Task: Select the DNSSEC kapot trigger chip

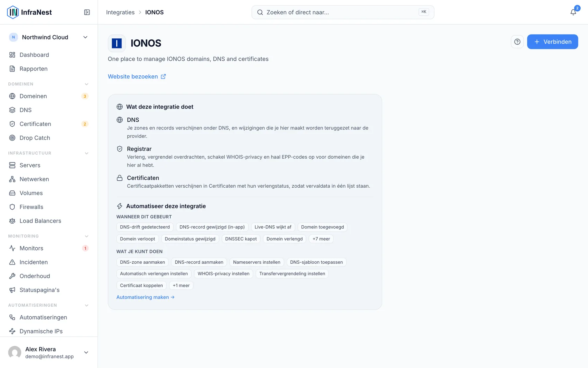Action: (241, 239)
